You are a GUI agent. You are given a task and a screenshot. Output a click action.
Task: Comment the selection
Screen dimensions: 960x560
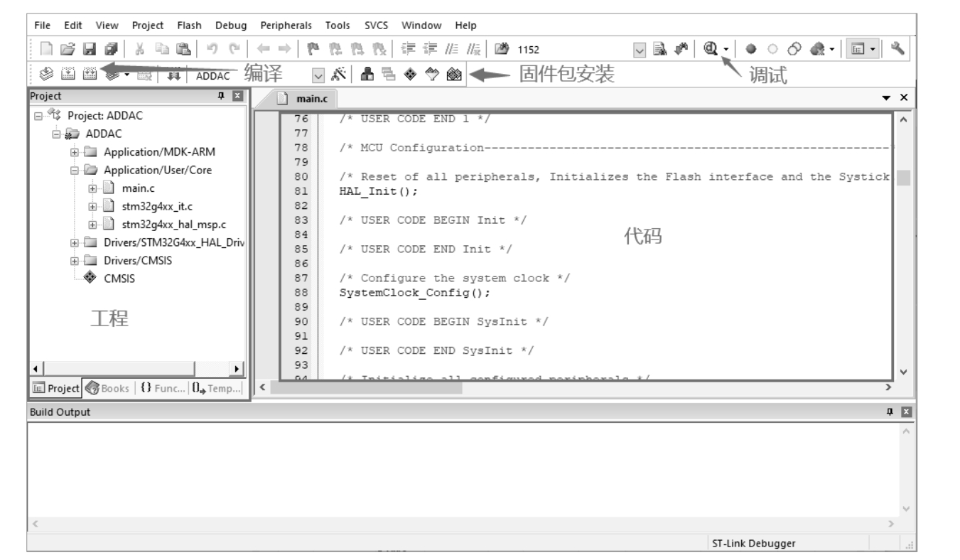(452, 49)
